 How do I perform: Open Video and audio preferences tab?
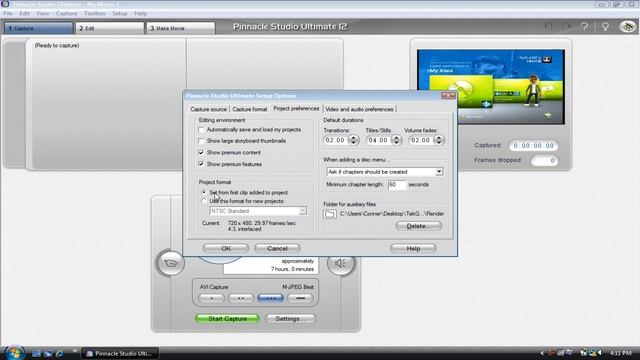(x=360, y=109)
